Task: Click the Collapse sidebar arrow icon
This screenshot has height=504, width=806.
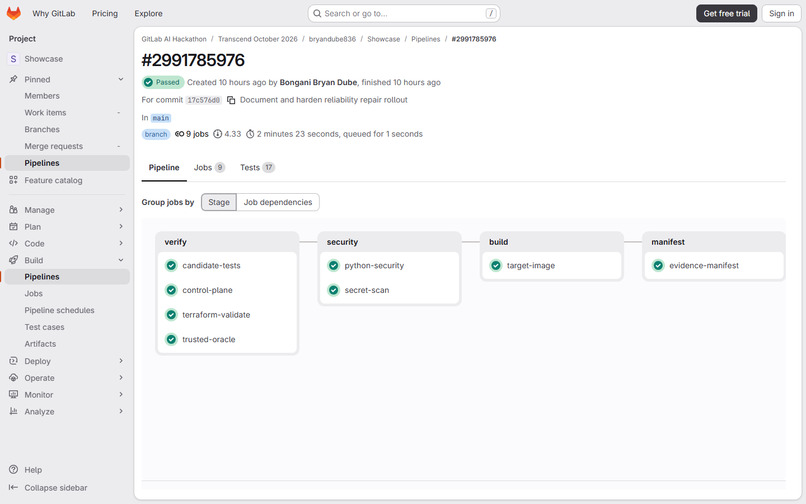Action: pos(13,488)
